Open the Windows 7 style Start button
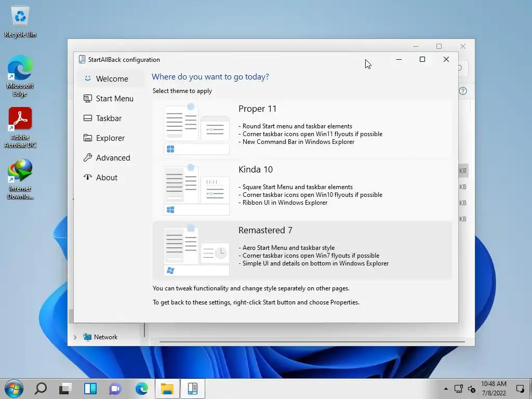The image size is (532, 399). click(14, 389)
